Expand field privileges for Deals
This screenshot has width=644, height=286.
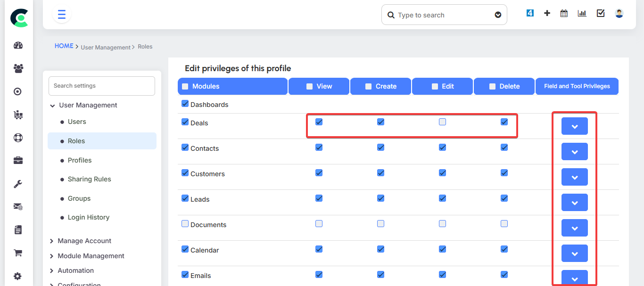[x=574, y=126]
